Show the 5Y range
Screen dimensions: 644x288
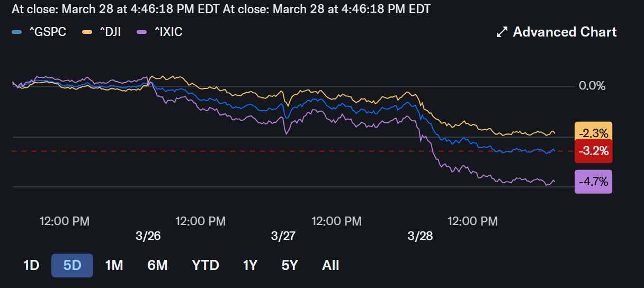[x=290, y=265]
